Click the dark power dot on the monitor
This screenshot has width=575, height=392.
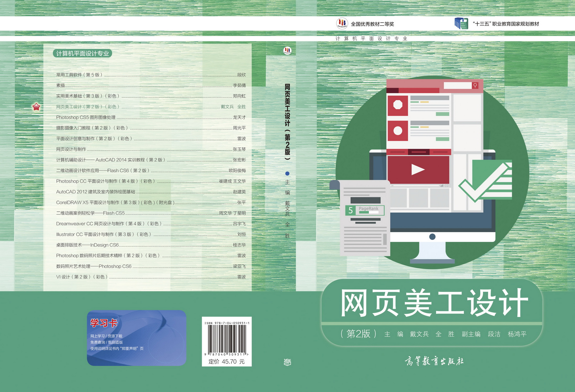[x=432, y=237]
